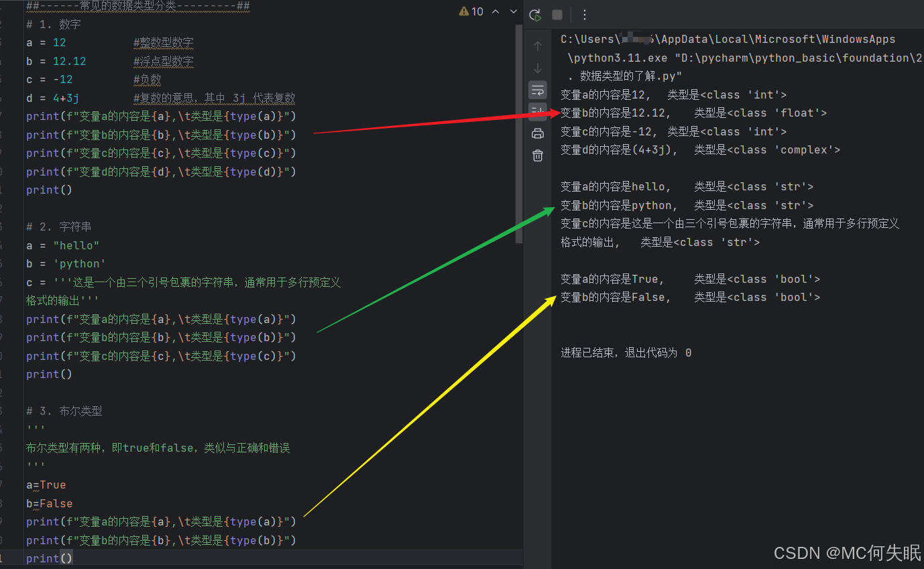Screen dimensions: 924x569
Task: Click output line with (4+3j) complex
Action: click(701, 150)
